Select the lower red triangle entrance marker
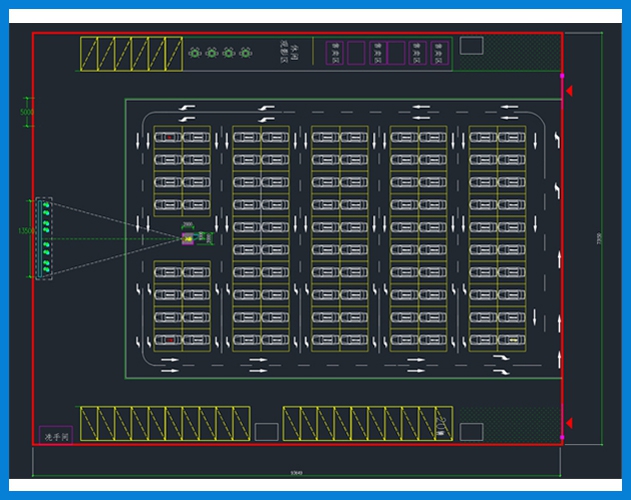The image size is (631, 500). coord(569,423)
